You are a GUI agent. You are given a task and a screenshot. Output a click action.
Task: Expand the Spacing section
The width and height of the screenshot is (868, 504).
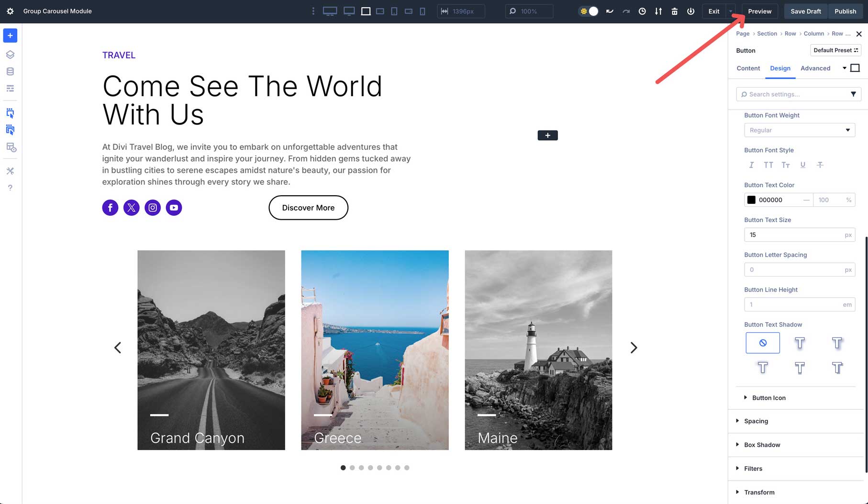[x=756, y=421]
